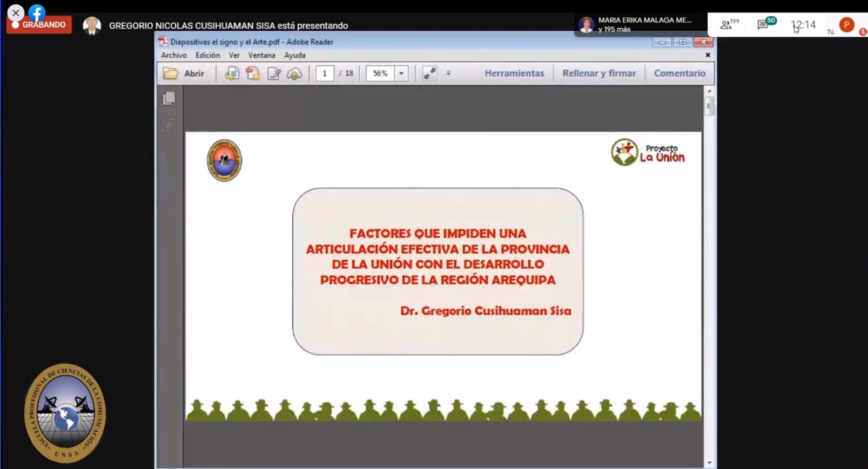Close the Facebook video overlay with X
The image size is (868, 469).
pyautogui.click(x=16, y=12)
